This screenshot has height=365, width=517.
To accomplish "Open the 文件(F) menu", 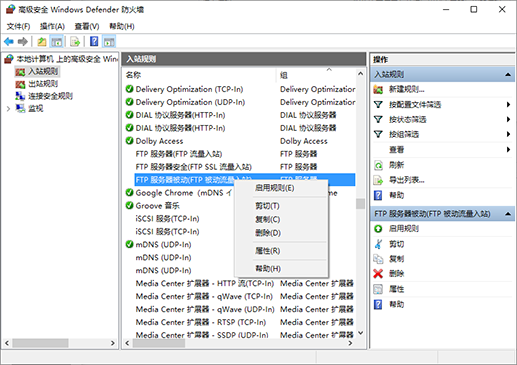I will pyautogui.click(x=18, y=26).
